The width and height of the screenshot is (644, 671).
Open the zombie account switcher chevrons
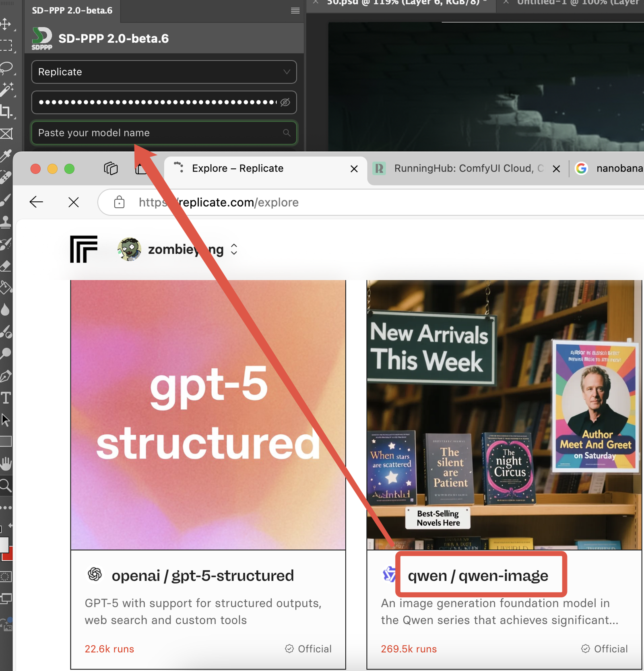coord(234,250)
